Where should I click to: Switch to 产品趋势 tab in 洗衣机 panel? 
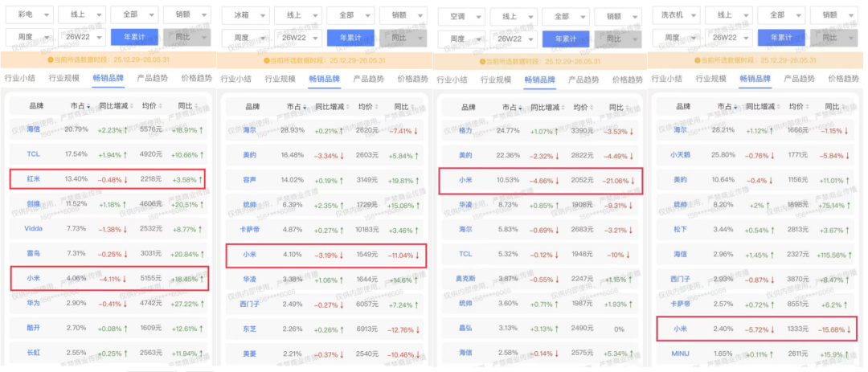800,79
